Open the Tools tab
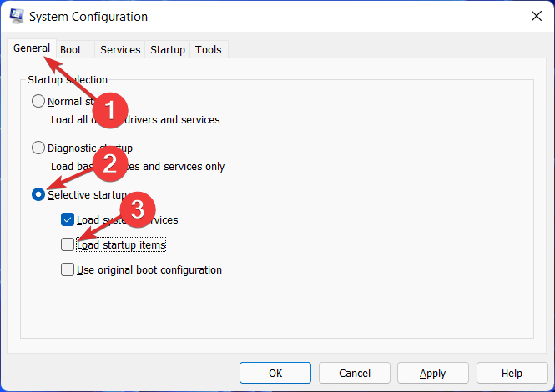The width and height of the screenshot is (555, 392). coord(209,50)
